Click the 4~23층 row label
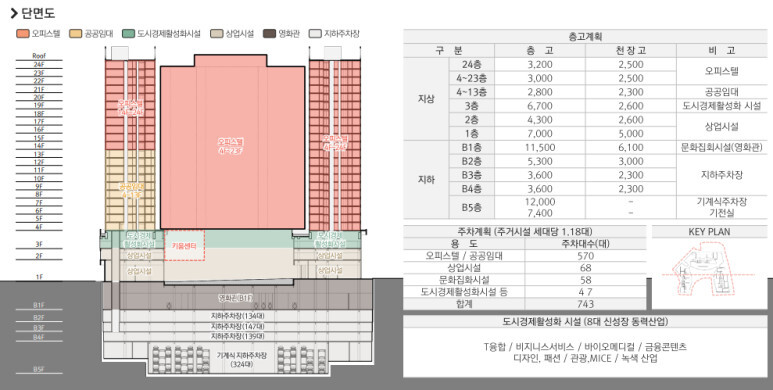This screenshot has height=390, width=773. (x=472, y=78)
